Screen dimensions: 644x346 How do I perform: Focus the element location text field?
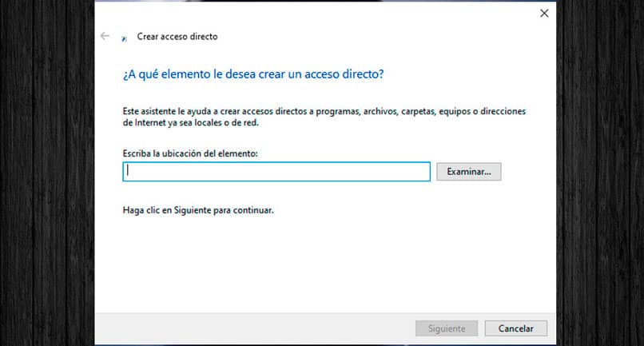click(276, 171)
